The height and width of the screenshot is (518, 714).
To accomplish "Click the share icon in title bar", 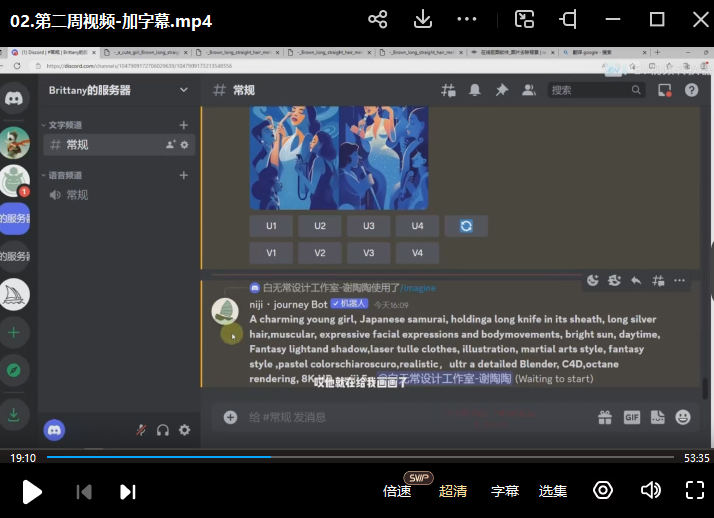I will click(x=378, y=20).
